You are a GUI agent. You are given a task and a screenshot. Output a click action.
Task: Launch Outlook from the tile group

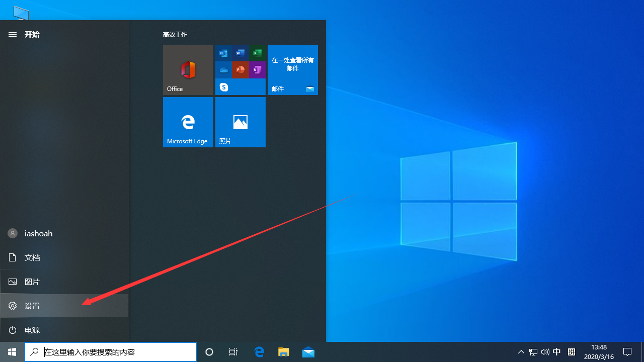coord(223,52)
